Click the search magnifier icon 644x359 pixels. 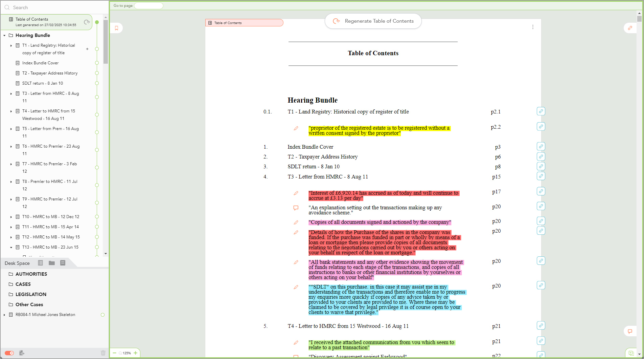tap(7, 7)
